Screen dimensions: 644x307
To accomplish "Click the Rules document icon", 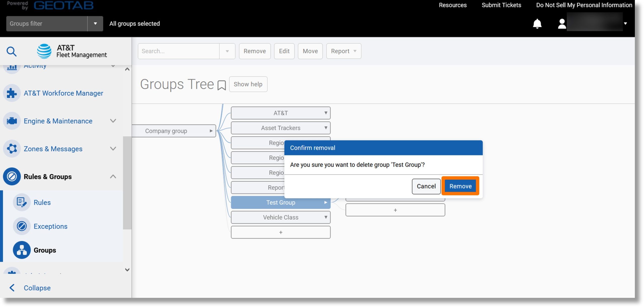I will click(22, 202).
